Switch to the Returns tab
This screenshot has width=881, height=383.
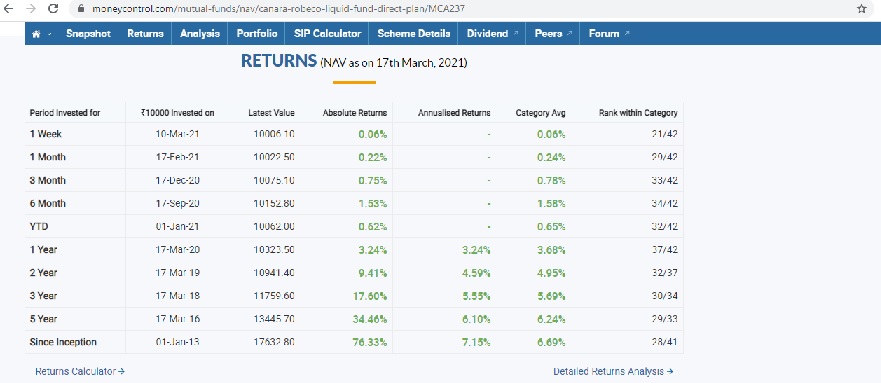(x=145, y=34)
